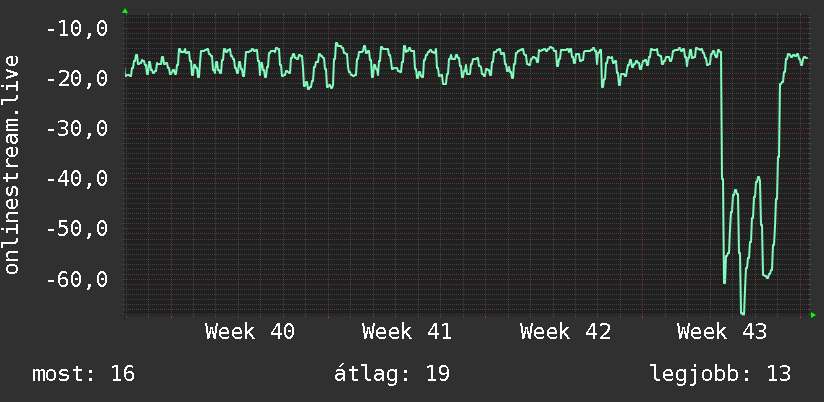This screenshot has width=824, height=402.
Task: Click the deepest dip of the green line
Action: point(743,313)
